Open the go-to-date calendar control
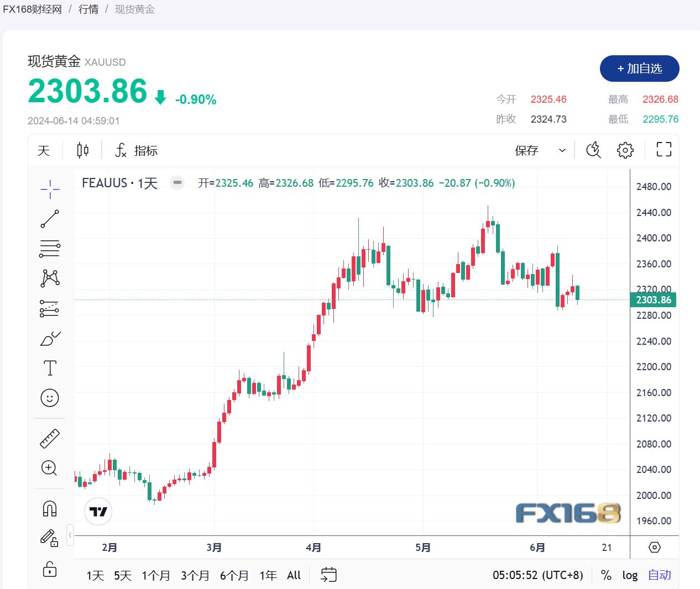Viewport: 700px width, 589px height. pyautogui.click(x=328, y=575)
